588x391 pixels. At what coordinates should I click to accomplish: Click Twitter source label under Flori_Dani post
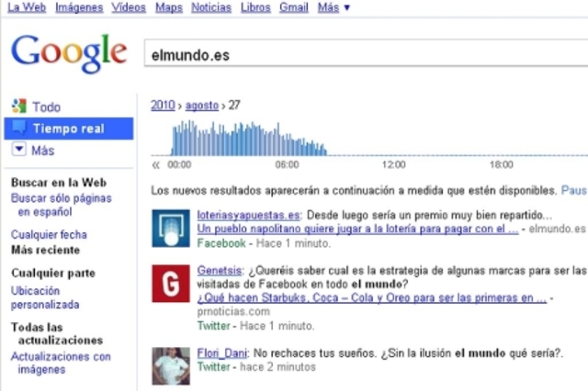tap(214, 366)
